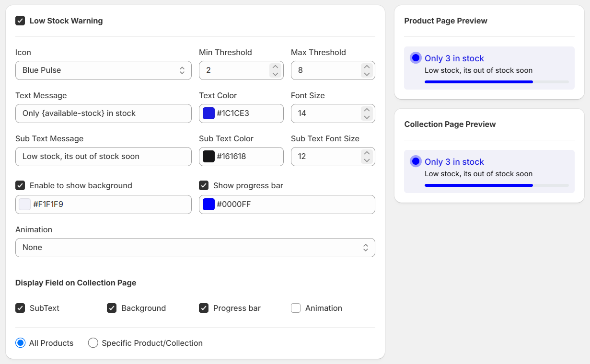Click the Max Threshold input field
Viewport: 590px width, 364px height.
[x=333, y=70]
